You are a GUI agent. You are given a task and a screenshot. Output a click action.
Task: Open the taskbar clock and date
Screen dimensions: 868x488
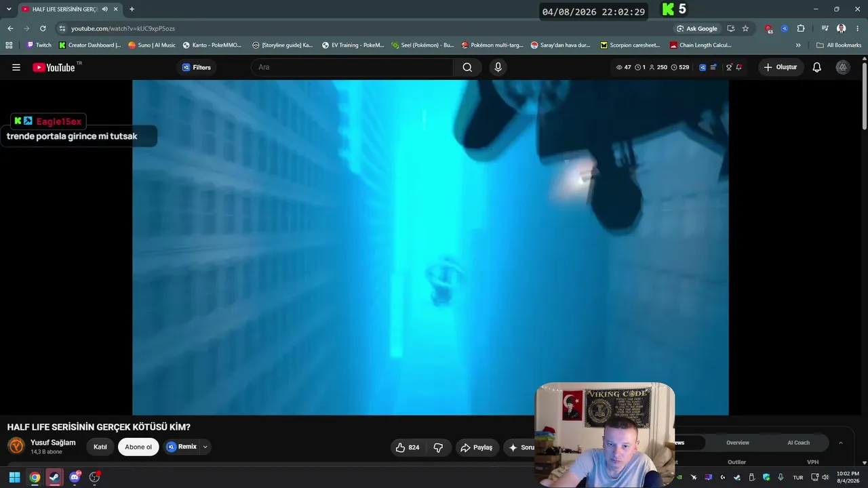848,477
